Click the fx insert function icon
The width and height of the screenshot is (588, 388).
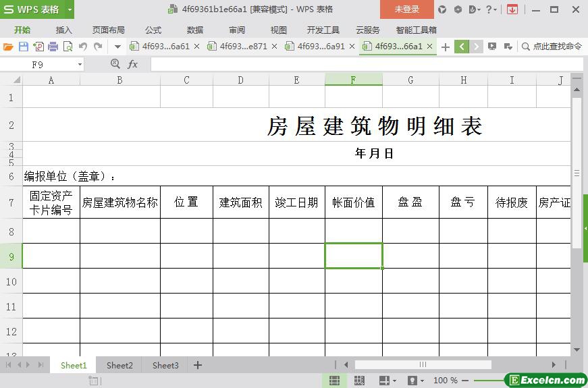pos(133,64)
